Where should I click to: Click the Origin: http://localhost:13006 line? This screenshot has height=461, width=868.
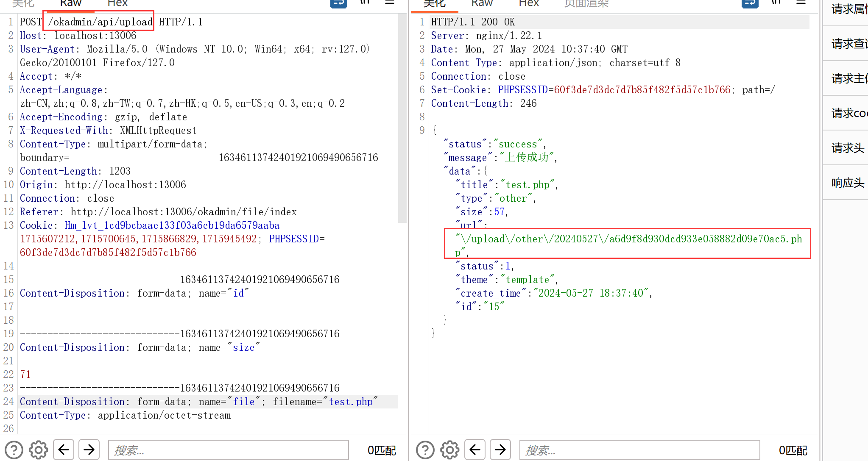click(103, 185)
